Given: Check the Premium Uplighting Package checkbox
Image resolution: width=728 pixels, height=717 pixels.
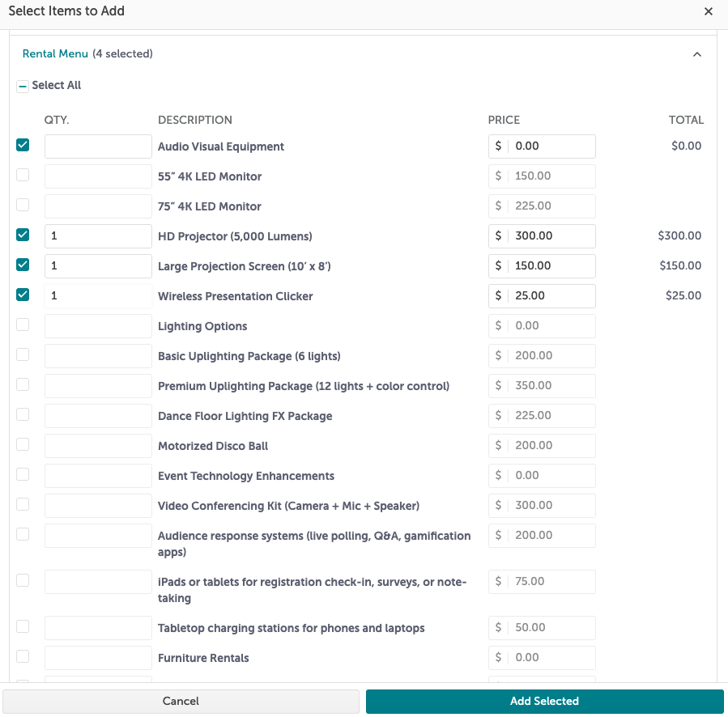Looking at the screenshot, I should point(23,384).
